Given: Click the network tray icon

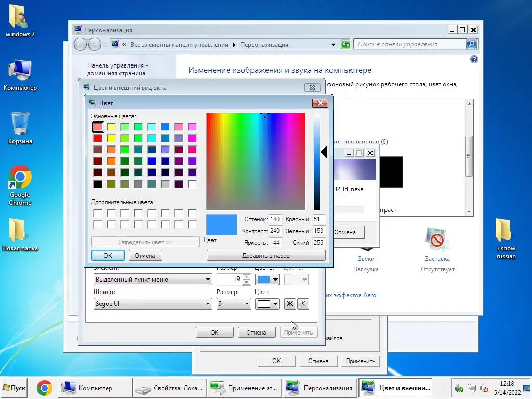Looking at the screenshot, I should click(472, 388).
